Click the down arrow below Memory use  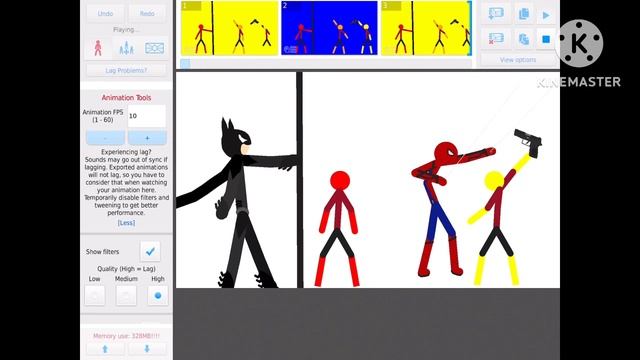point(147,349)
